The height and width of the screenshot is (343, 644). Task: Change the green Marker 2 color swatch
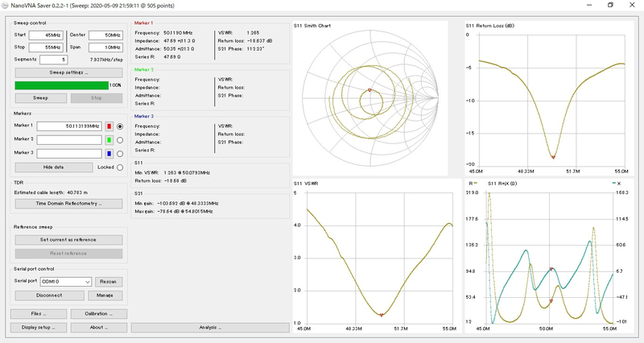point(109,140)
